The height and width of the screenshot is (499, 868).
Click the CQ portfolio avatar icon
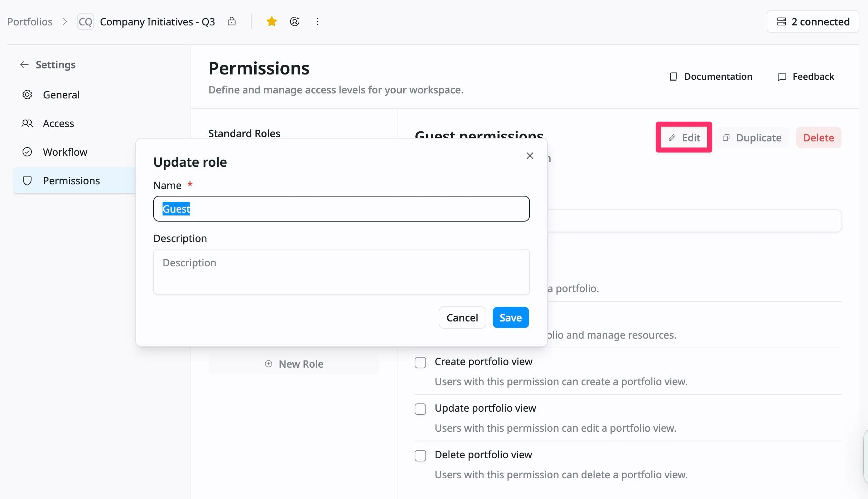[x=86, y=21]
